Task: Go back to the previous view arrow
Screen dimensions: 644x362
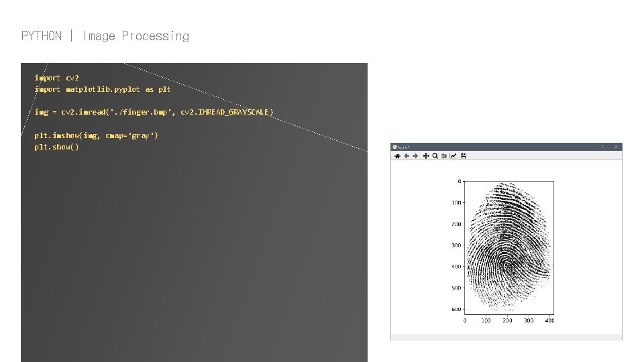Action: 407,156
